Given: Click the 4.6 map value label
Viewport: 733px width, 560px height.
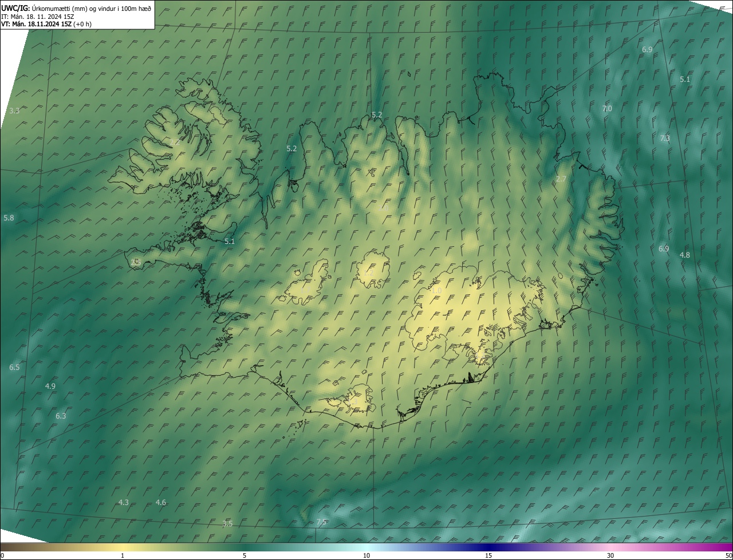Looking at the screenshot, I should point(161,502).
